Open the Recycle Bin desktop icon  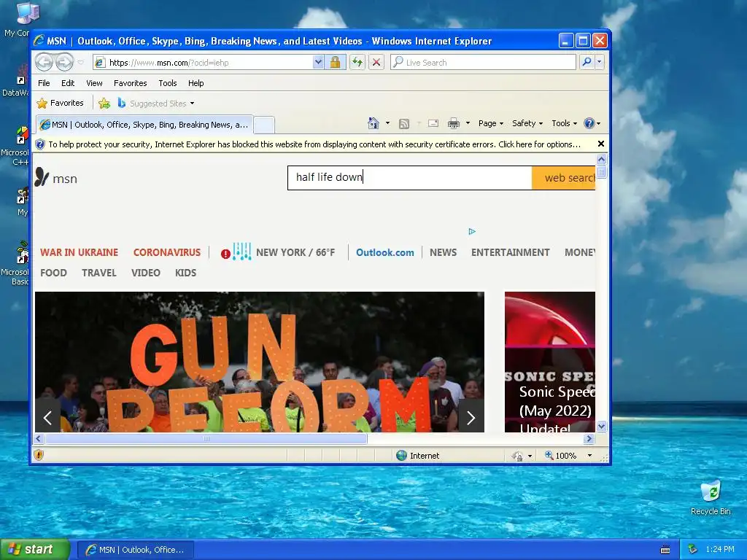coord(711,498)
